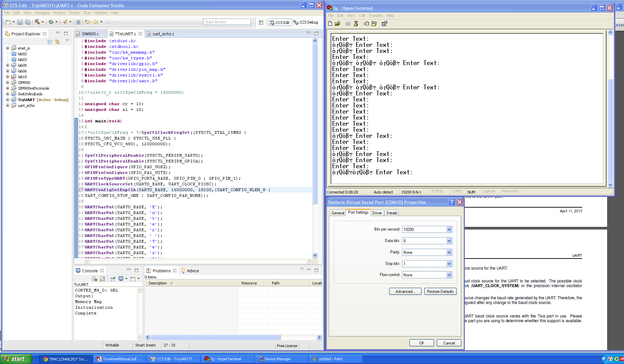Image resolution: width=624 pixels, height=364 pixels.
Task: Click the Build hammer icon in CCS toolbar
Action: point(37,22)
